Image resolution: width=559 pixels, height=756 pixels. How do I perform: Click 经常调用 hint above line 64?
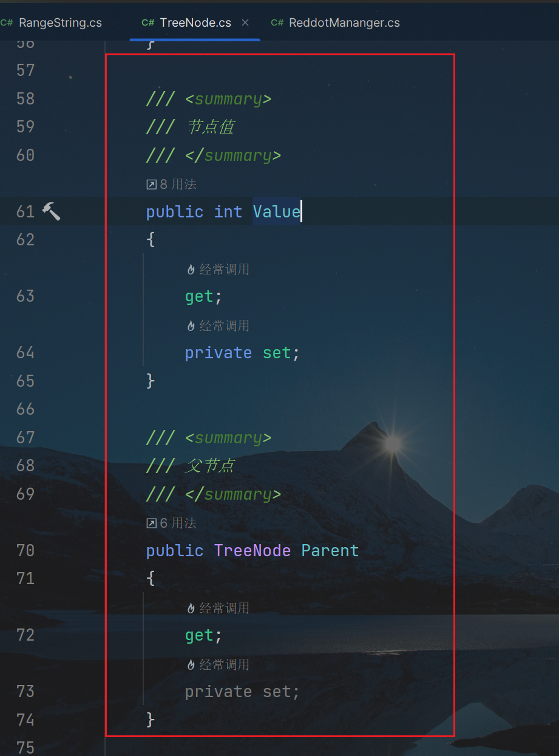[x=225, y=325]
